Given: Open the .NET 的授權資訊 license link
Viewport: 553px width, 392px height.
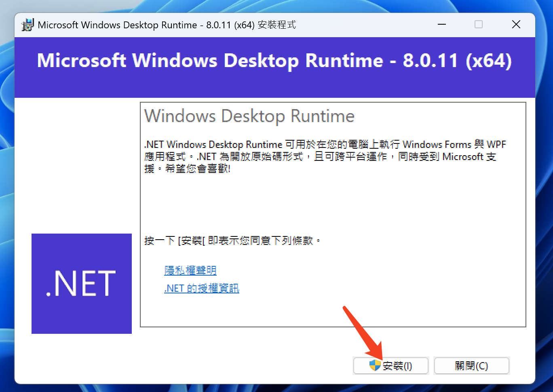Looking at the screenshot, I should [x=202, y=288].
